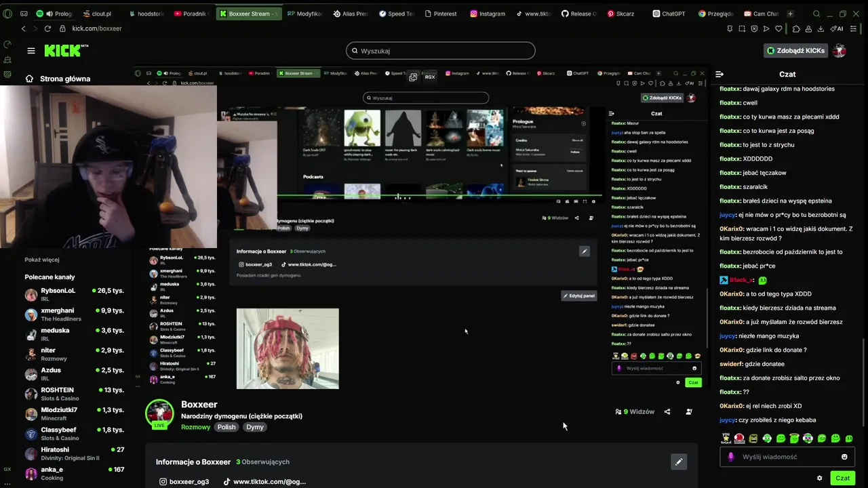Open the emoji picker in message box
The image size is (868, 488).
coord(844,457)
